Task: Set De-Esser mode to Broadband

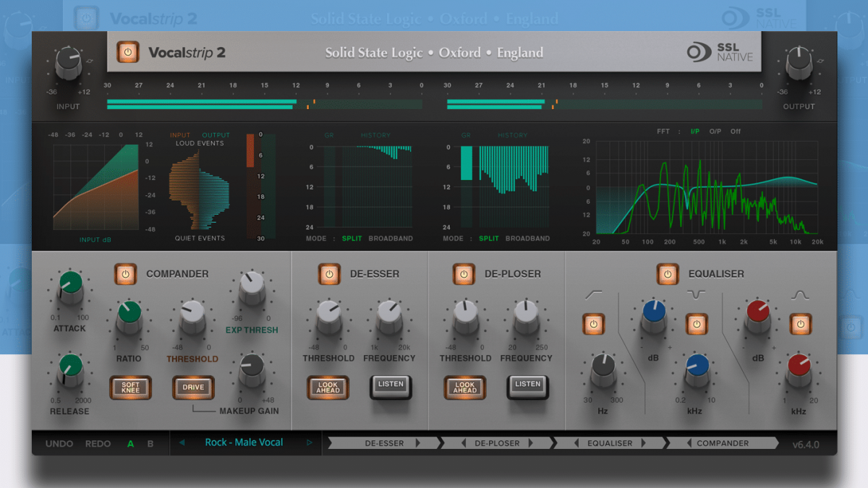Action: coord(391,238)
